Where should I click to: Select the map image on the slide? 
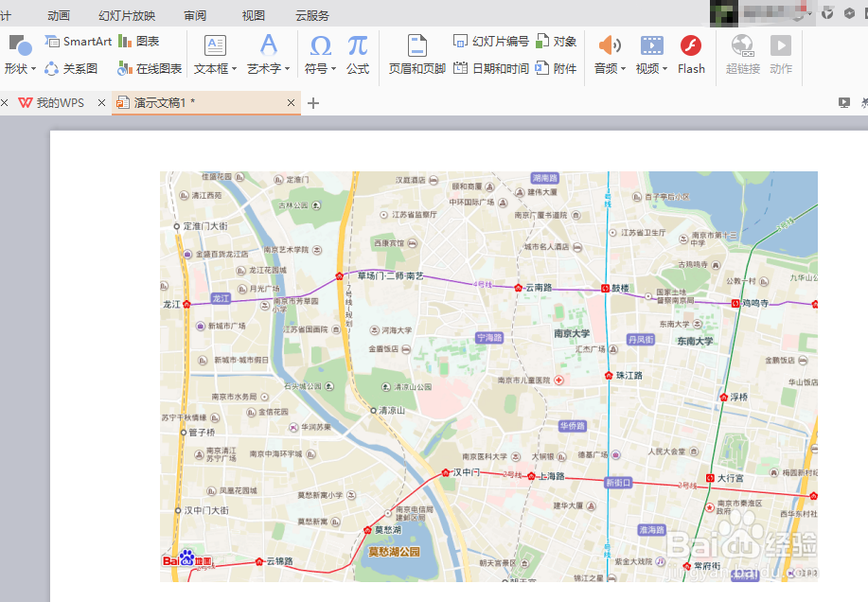tap(488, 377)
